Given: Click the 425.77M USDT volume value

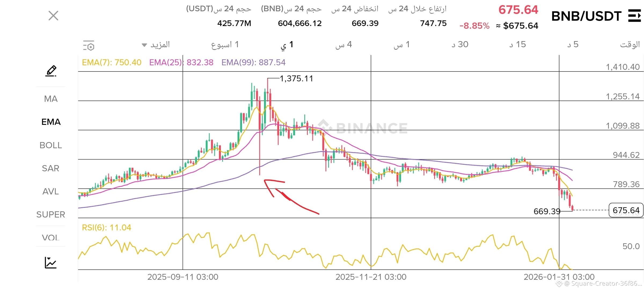Looking at the screenshot, I should pyautogui.click(x=234, y=23).
